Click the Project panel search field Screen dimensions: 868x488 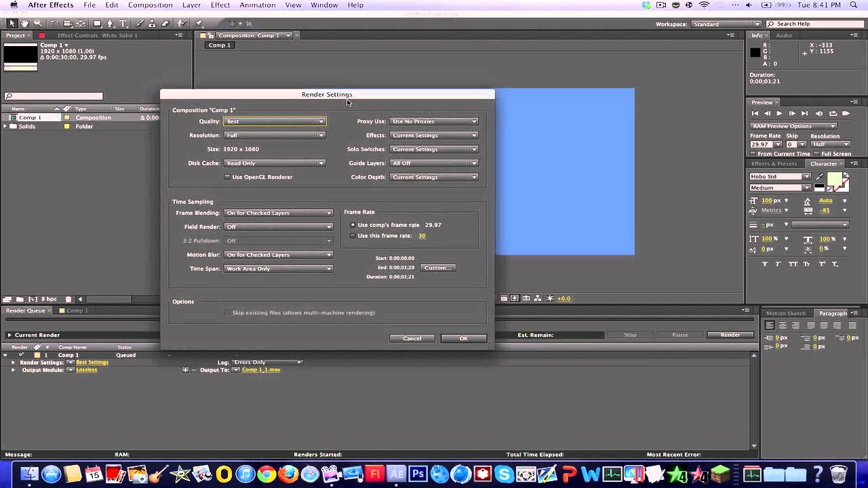(54, 96)
